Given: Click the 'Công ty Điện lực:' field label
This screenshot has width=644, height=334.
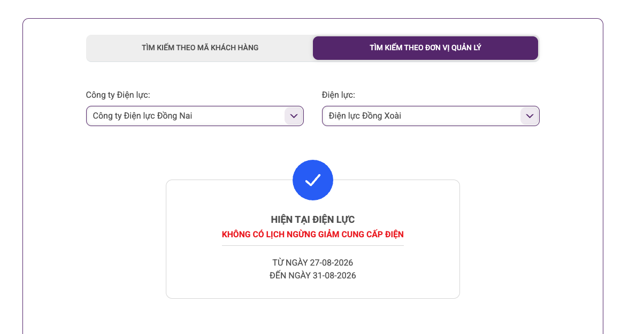Looking at the screenshot, I should tap(118, 95).
